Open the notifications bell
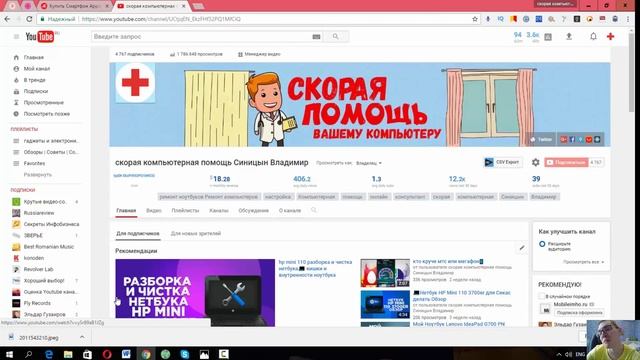 593,37
